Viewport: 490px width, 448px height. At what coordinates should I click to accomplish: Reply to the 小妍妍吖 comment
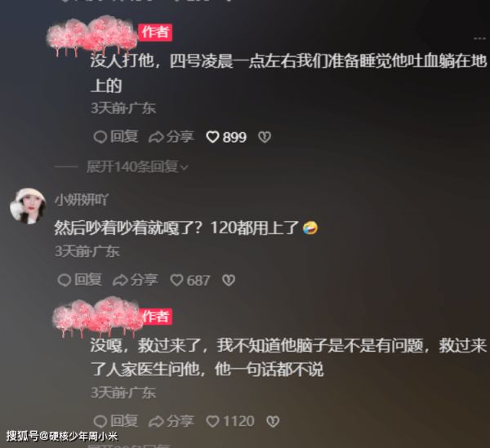[x=80, y=280]
